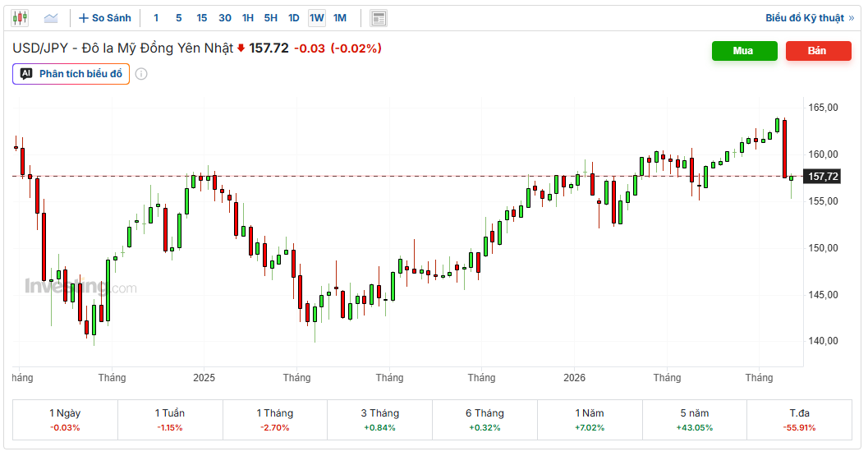Viewport: 868px width, 456px height.
Task: Select the 1 Tháng performance period
Action: coord(275,420)
